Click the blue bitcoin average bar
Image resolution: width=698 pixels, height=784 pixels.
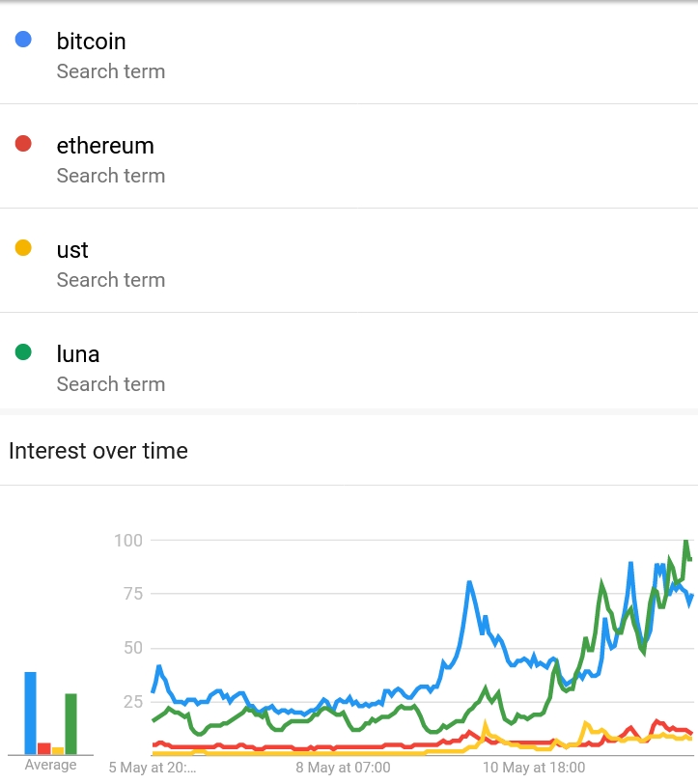31,713
